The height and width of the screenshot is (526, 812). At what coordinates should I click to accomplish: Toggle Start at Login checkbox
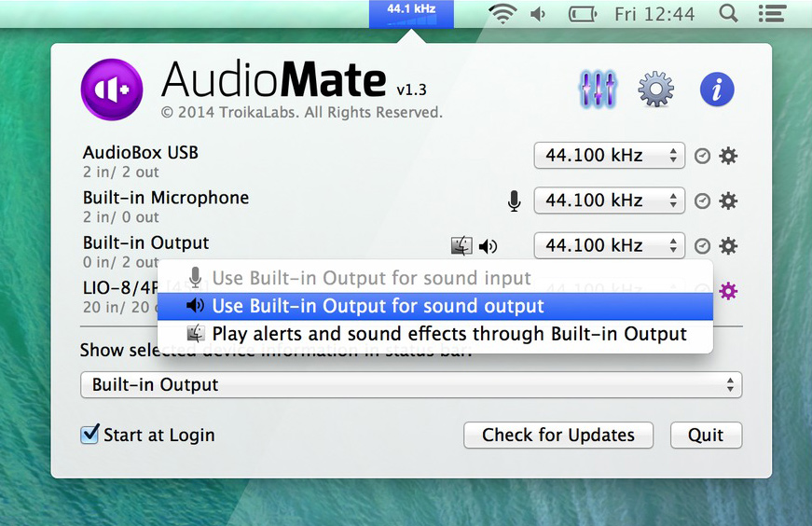click(89, 434)
